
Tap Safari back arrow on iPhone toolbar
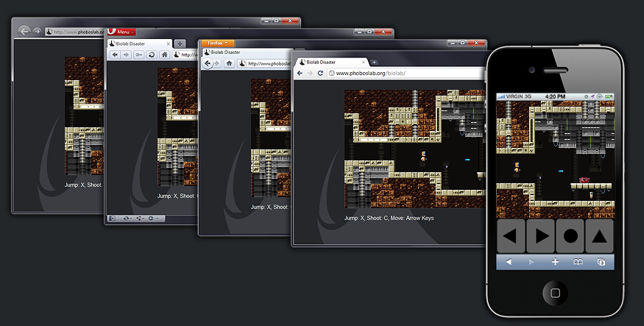pos(509,262)
